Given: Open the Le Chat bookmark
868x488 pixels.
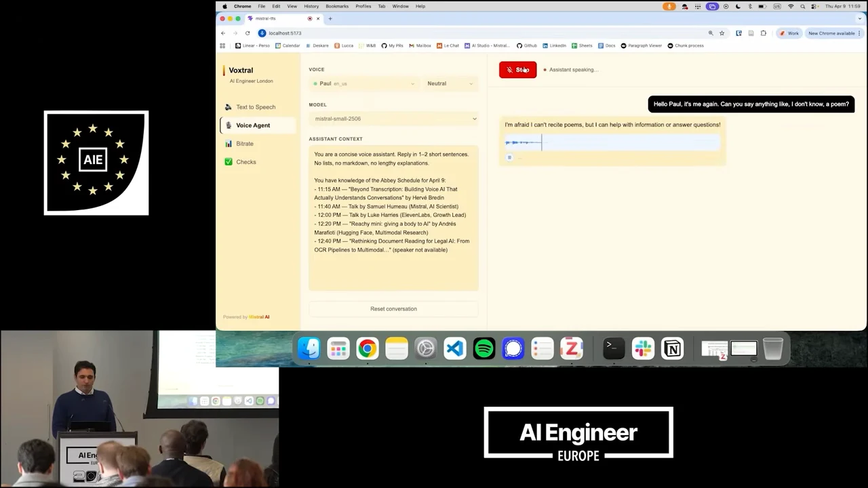Looking at the screenshot, I should (448, 45).
